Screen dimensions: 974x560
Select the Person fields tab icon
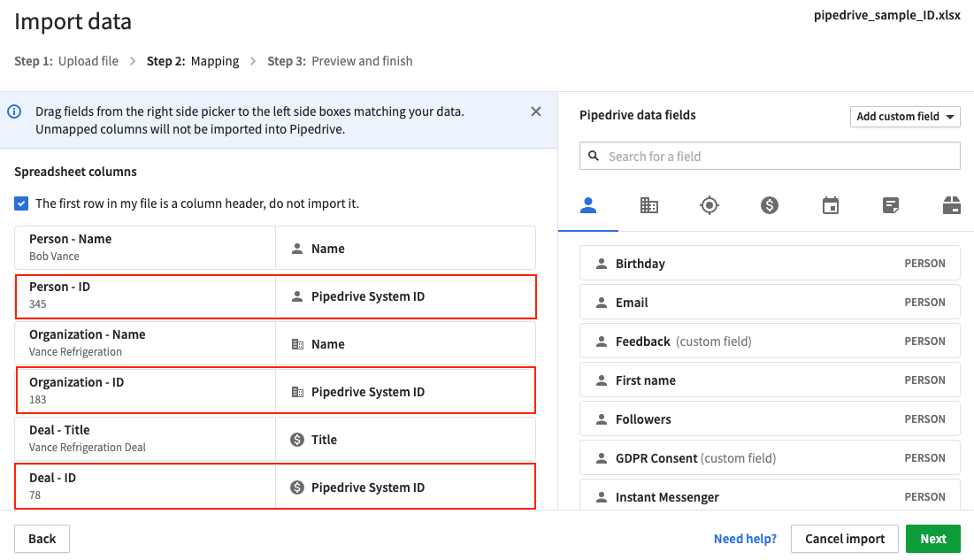pos(587,205)
